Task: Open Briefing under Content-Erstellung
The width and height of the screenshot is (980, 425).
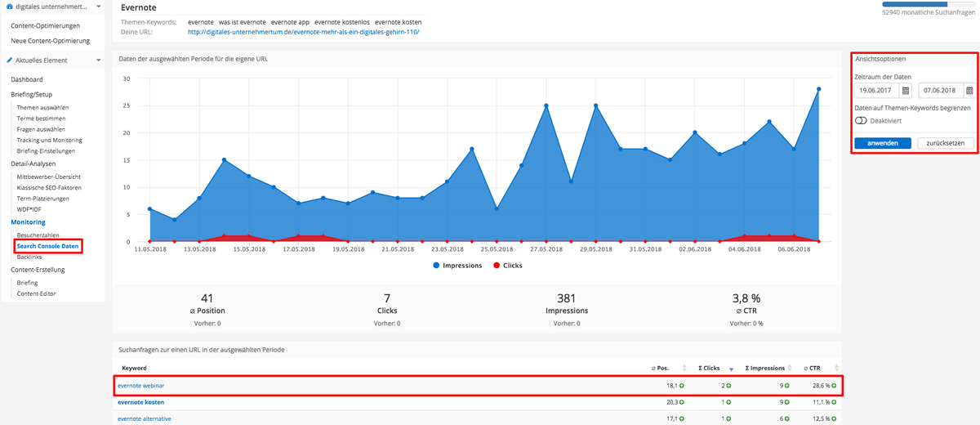Action: [27, 283]
